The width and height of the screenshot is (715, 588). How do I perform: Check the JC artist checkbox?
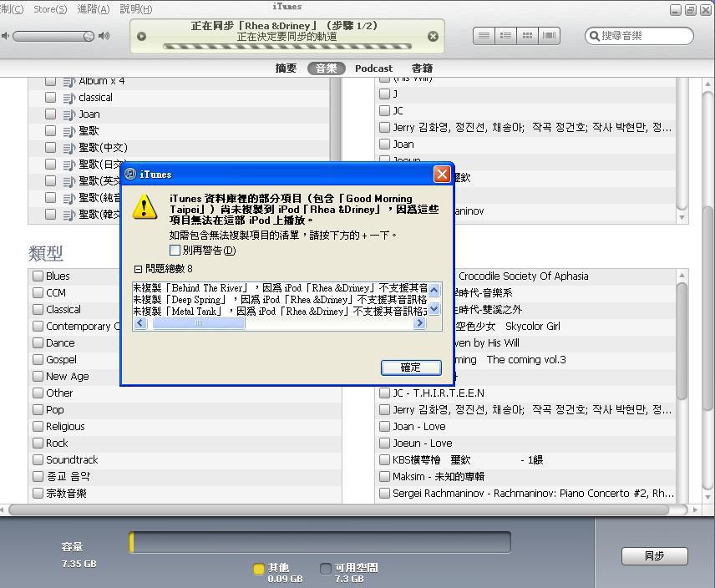click(384, 111)
